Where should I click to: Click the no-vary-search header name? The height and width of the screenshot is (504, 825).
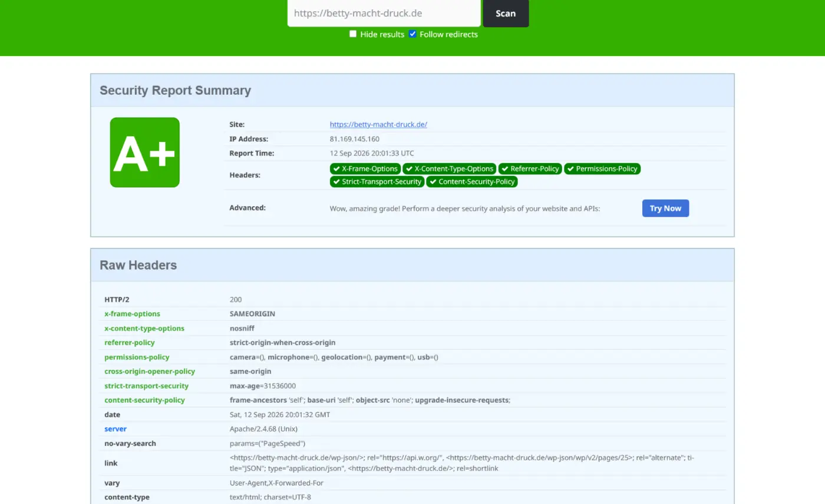[x=130, y=443]
